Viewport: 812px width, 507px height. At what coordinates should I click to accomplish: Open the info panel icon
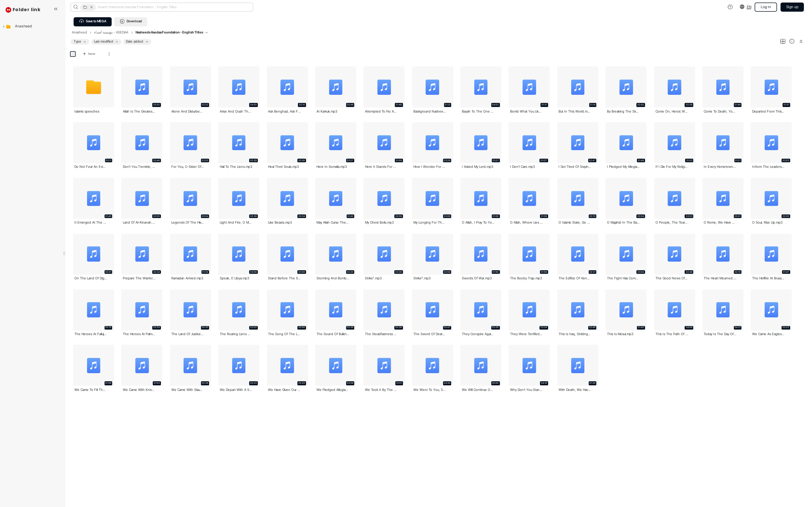click(x=791, y=42)
